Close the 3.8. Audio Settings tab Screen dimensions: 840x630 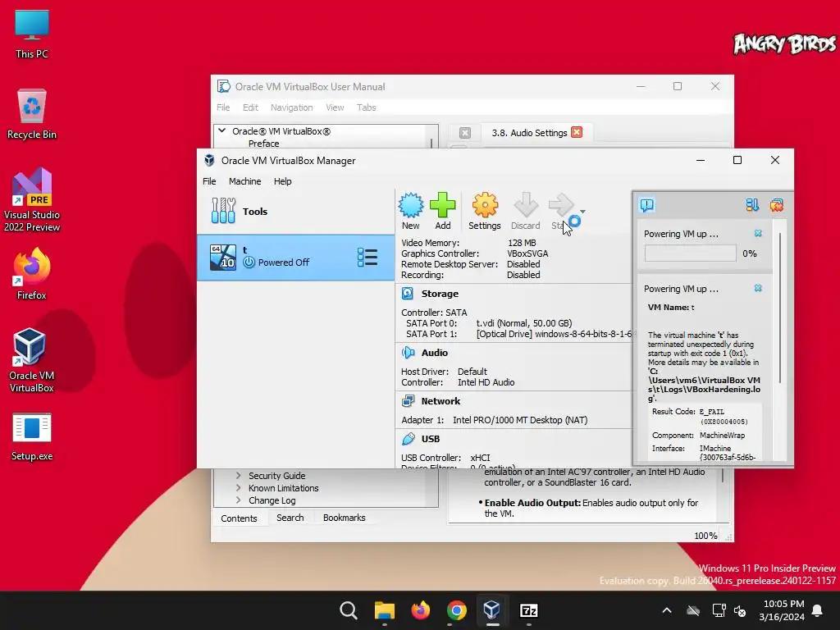click(x=577, y=132)
